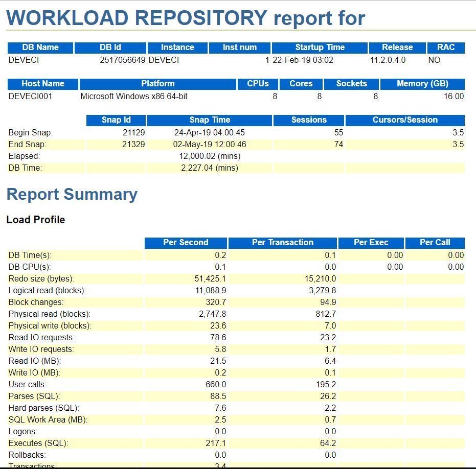Viewport: 476px width, 469px height.
Task: Select the Executes (SQL) per second 217.1
Action: [216, 443]
